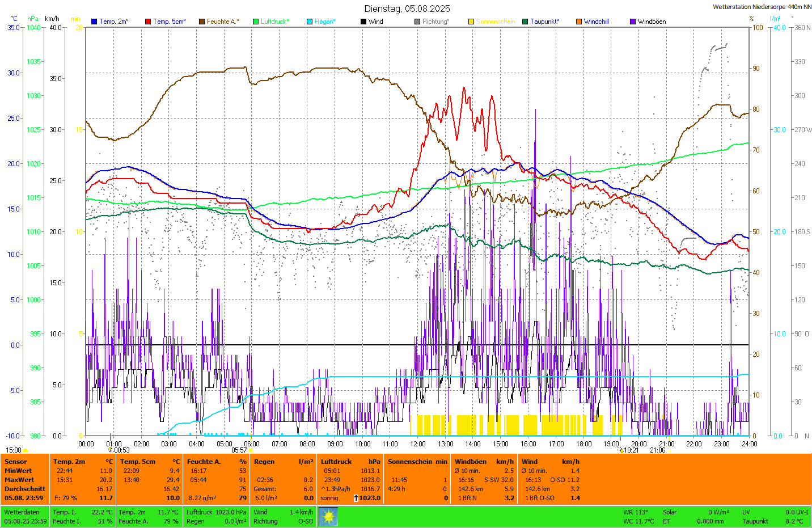Click the rising pressure arrow beside 1023.0
Image resolution: width=812 pixels, height=528 pixels.
click(356, 498)
